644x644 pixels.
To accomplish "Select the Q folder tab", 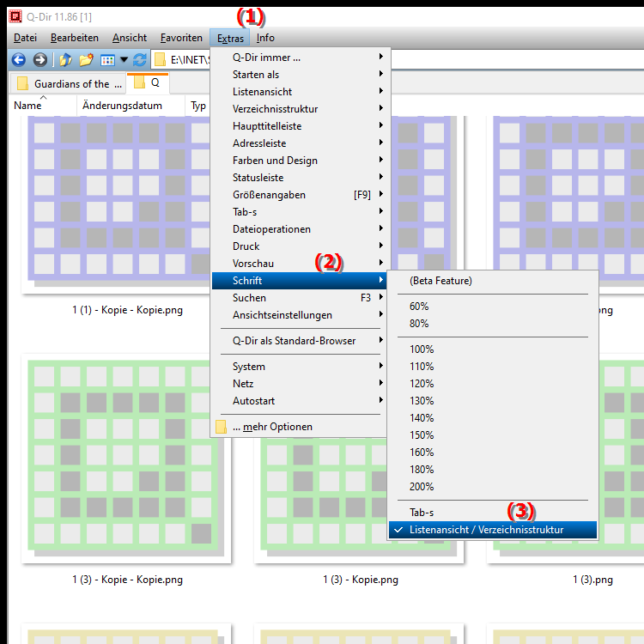I will [148, 83].
